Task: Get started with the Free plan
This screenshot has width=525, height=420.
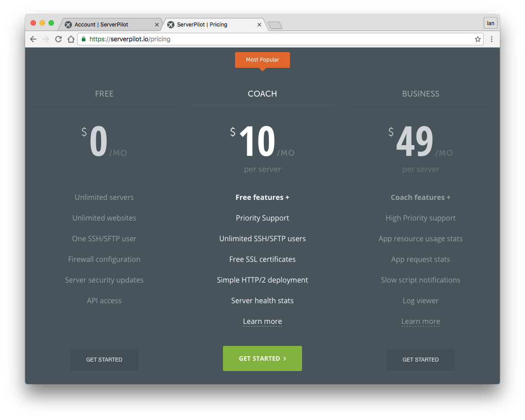Action: [104, 360]
